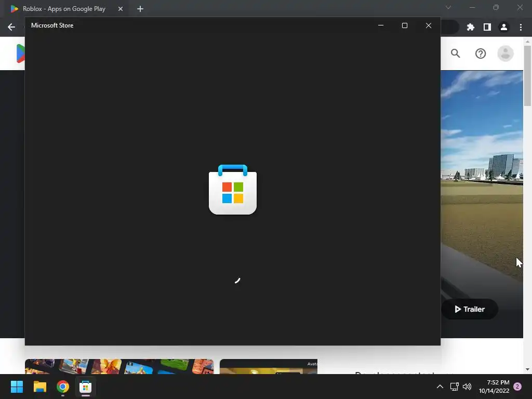Click the Chrome page vertical scrollbar thumb
Screen dimensions: 532x399
527,76
